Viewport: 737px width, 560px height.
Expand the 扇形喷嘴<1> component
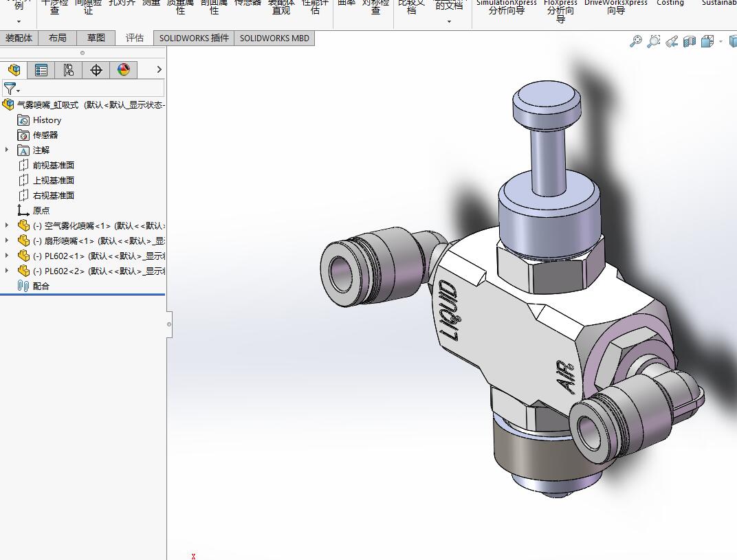pos(7,240)
